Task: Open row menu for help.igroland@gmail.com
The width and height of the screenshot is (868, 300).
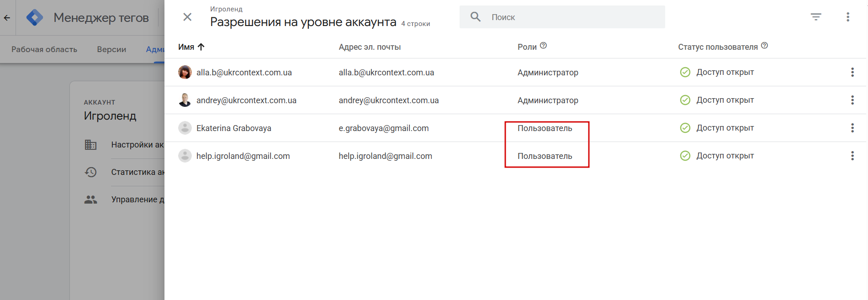Action: [852, 156]
